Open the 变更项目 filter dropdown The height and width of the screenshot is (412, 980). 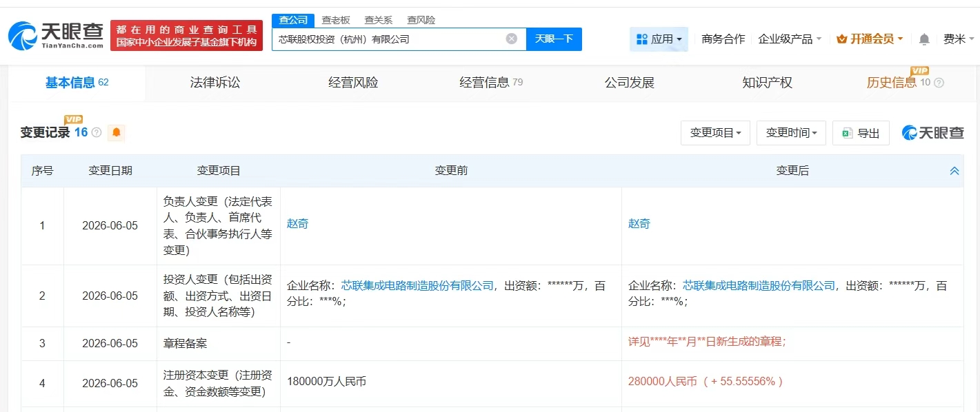pyautogui.click(x=715, y=133)
